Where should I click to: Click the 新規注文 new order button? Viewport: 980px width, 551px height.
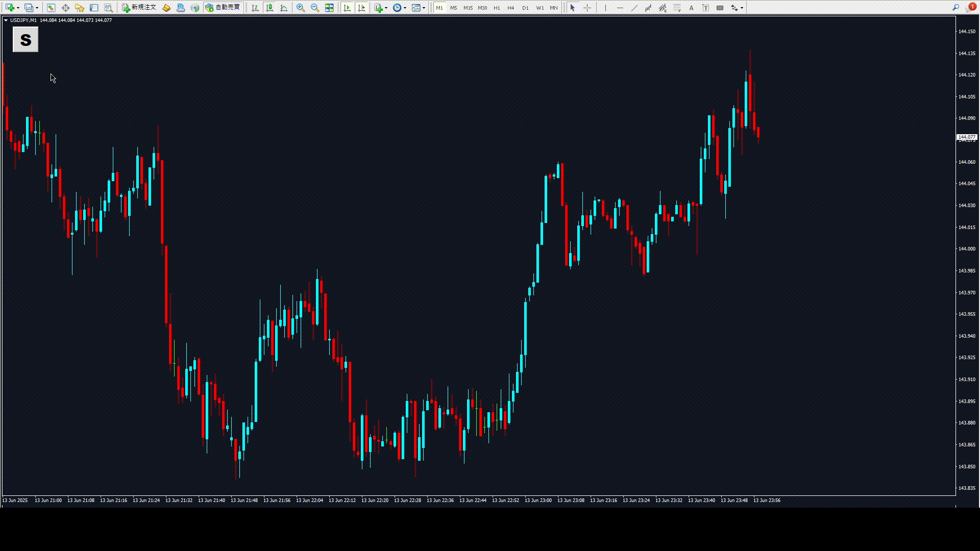tap(139, 8)
